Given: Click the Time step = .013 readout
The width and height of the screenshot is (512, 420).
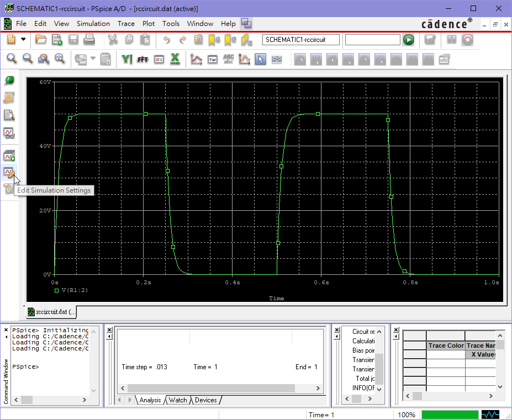Looking at the screenshot, I should 144,367.
